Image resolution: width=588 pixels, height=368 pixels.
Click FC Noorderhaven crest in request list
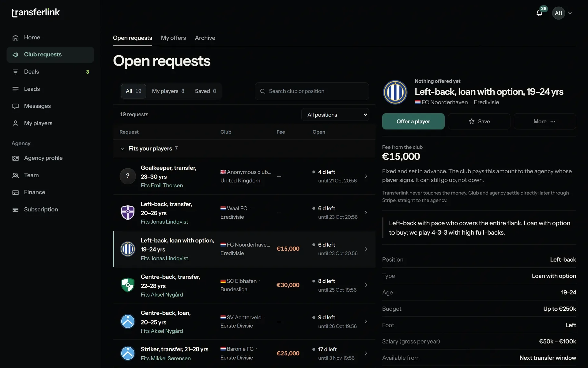click(x=128, y=249)
